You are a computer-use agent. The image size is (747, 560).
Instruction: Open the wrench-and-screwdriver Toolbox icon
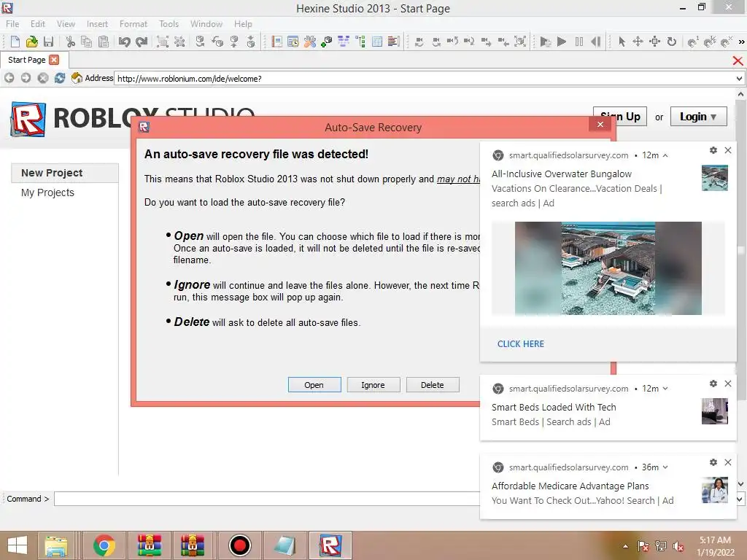click(x=309, y=42)
